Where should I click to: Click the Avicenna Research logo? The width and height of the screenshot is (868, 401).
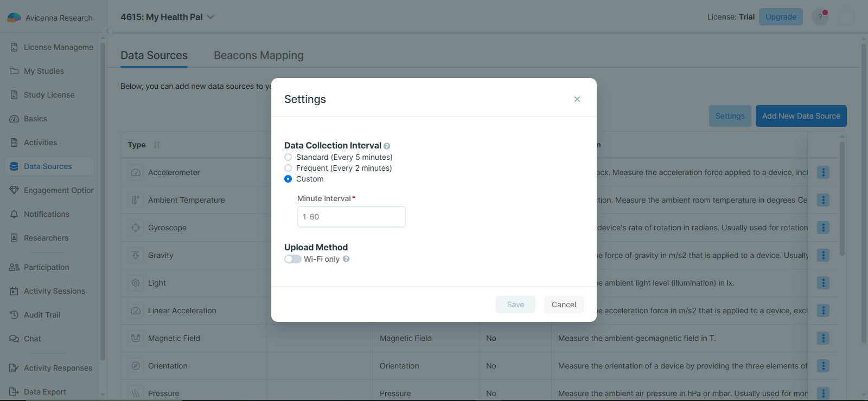click(14, 18)
